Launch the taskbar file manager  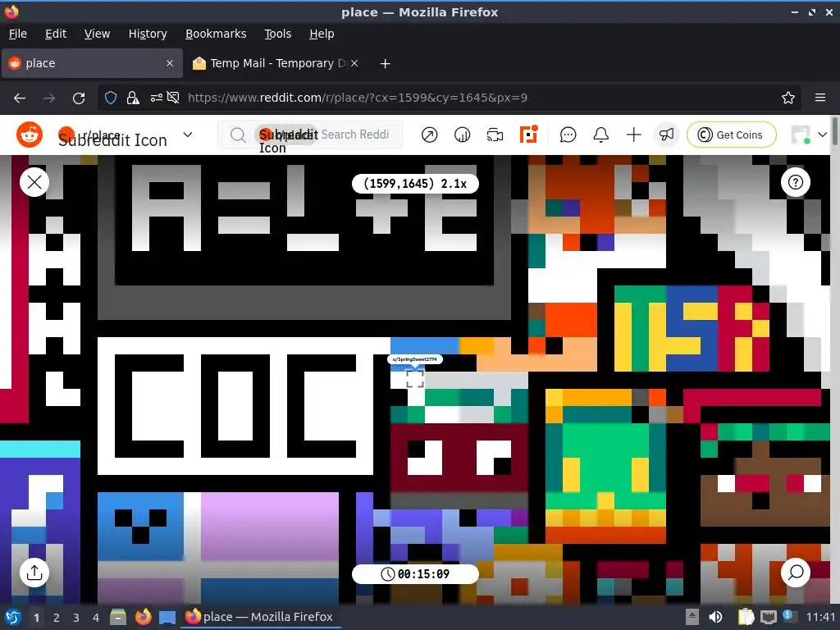pos(118,617)
